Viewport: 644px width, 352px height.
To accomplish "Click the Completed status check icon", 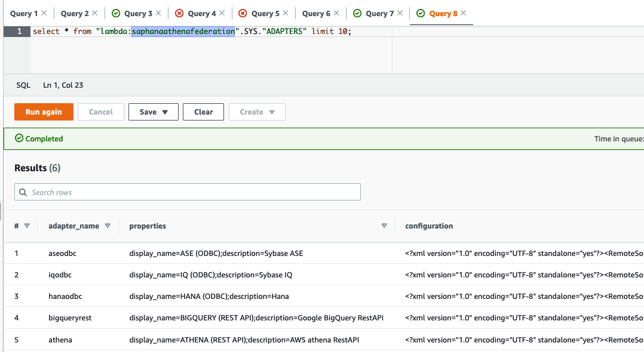I will (19, 138).
